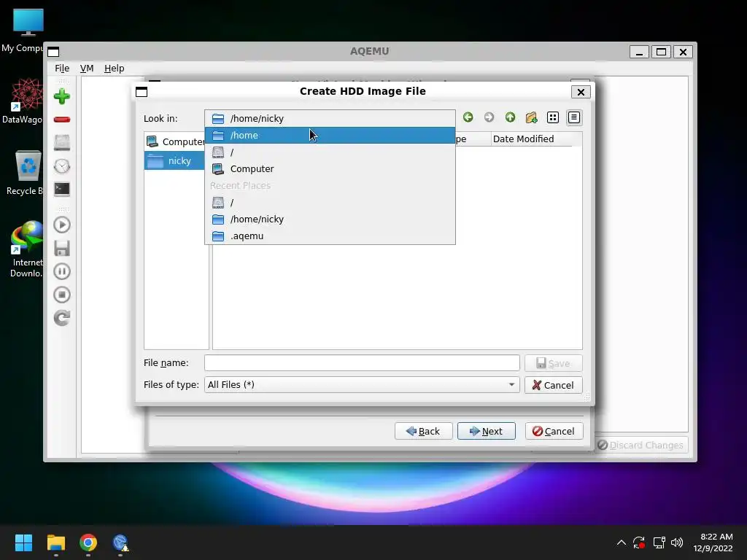Image resolution: width=747 pixels, height=560 pixels.
Task: Select Internet Download desktop shortcut
Action: pos(26,249)
